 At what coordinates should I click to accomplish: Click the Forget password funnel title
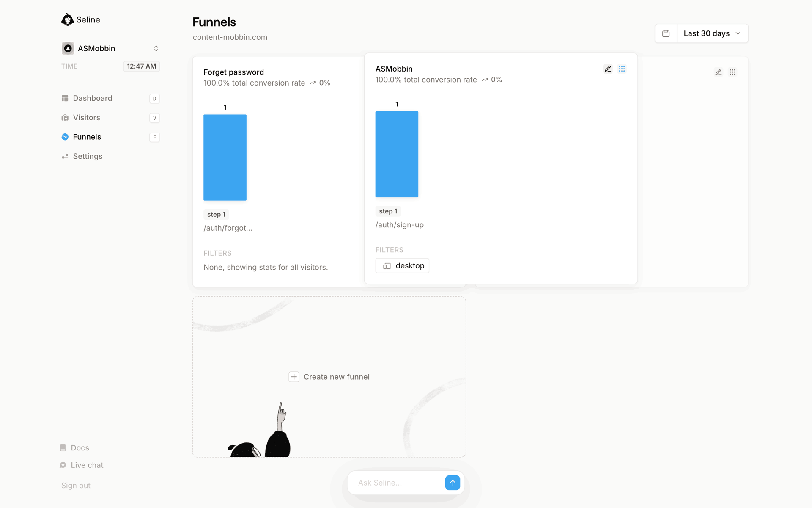pyautogui.click(x=233, y=72)
